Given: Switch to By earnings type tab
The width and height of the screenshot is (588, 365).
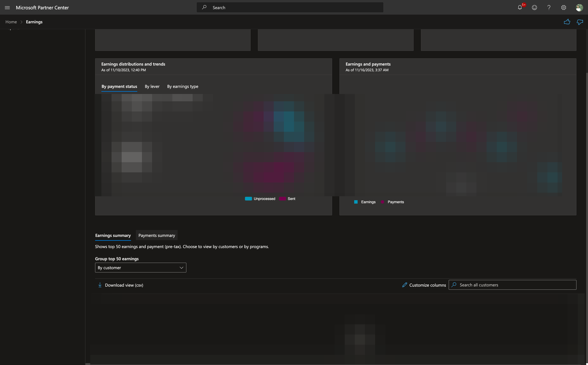Looking at the screenshot, I should 183,86.
